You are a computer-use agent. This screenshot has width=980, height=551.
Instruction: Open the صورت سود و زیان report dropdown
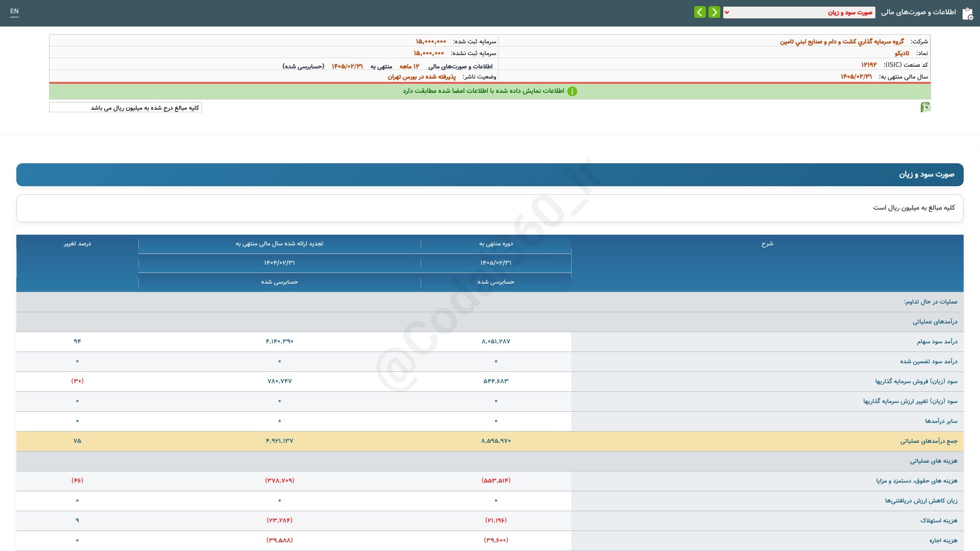click(799, 12)
